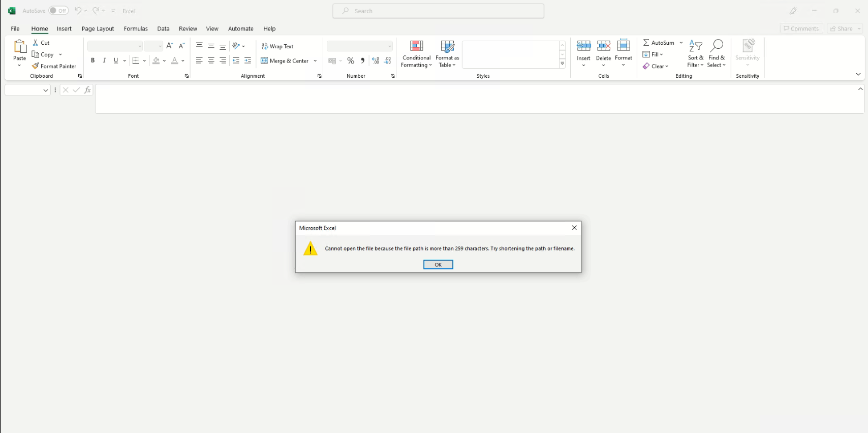Open the Clear dropdown

tap(656, 66)
